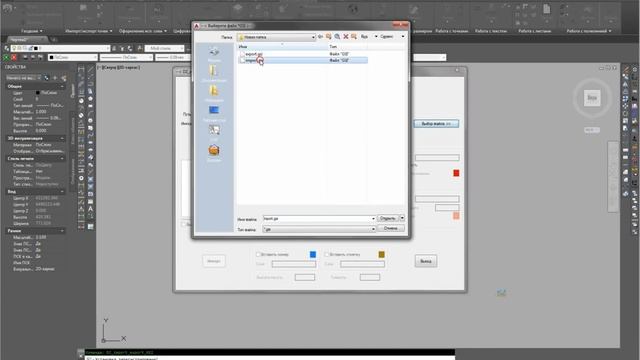Click the 'Открыть' button
Viewport: 640px width, 360px height.
click(387, 218)
